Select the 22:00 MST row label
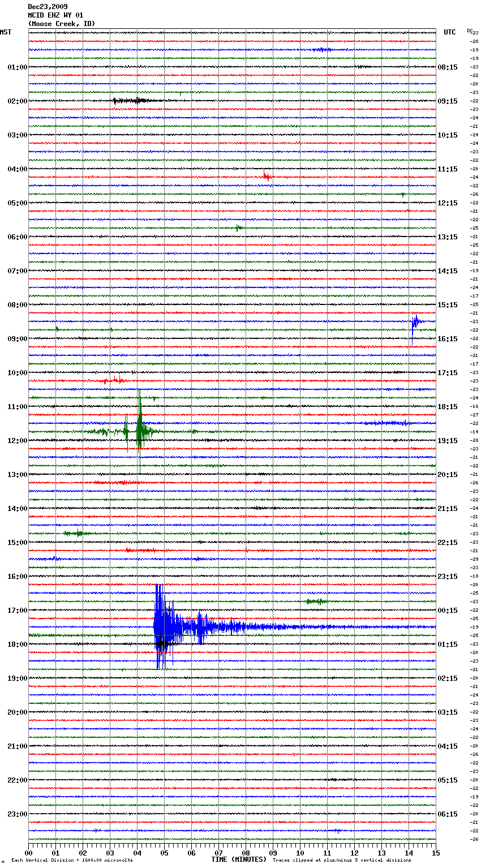 (x=18, y=780)
